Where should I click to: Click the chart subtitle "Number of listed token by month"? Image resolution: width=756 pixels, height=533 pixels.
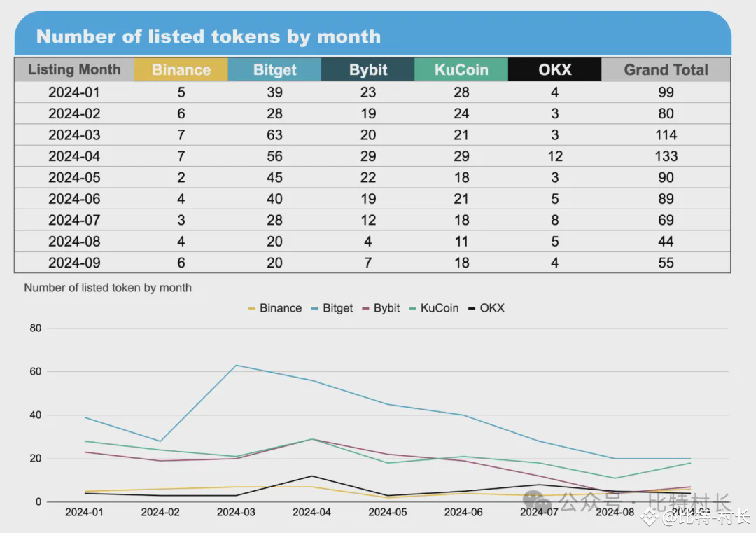point(108,288)
